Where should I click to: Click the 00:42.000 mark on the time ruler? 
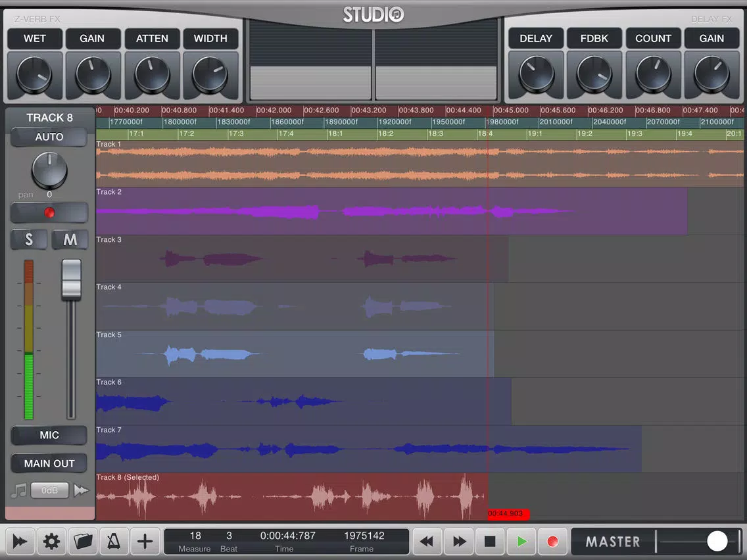tap(274, 110)
